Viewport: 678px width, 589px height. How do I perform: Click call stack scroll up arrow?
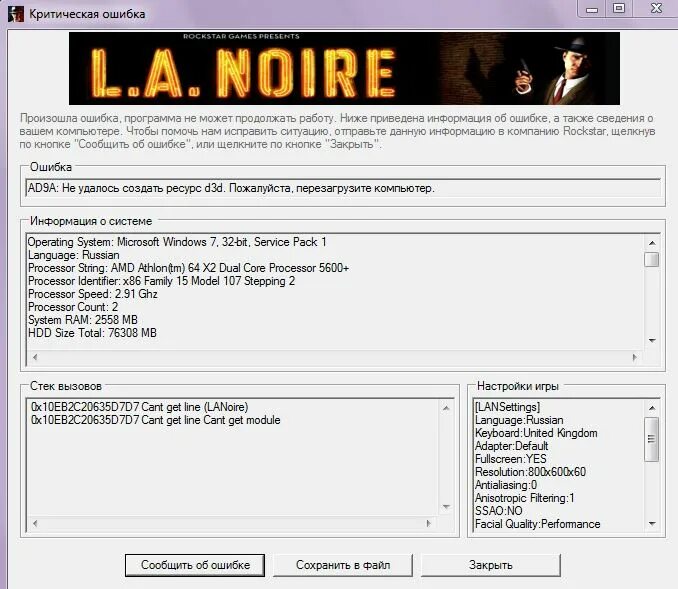[x=446, y=408]
